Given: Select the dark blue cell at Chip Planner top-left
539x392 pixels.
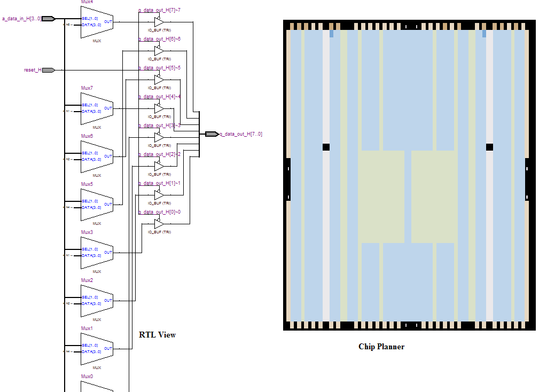Looking at the screenshot, I should coord(331,34).
